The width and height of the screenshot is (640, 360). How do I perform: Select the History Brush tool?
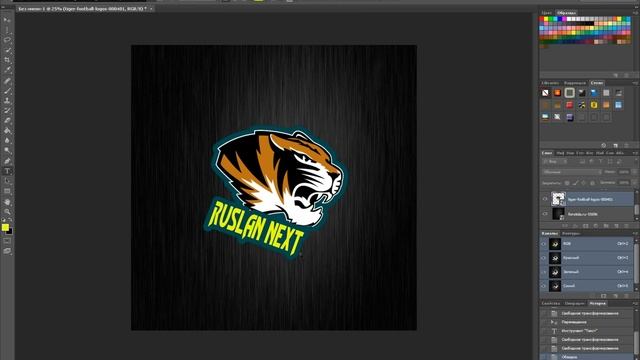7,111
